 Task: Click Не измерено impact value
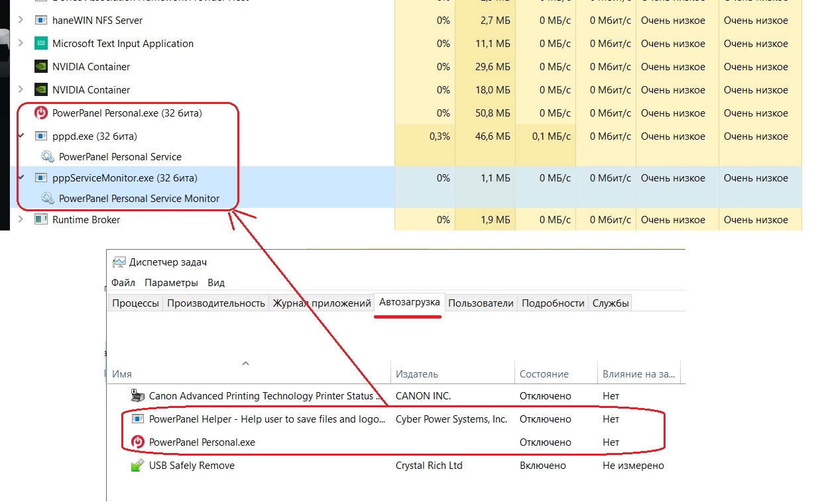(633, 466)
